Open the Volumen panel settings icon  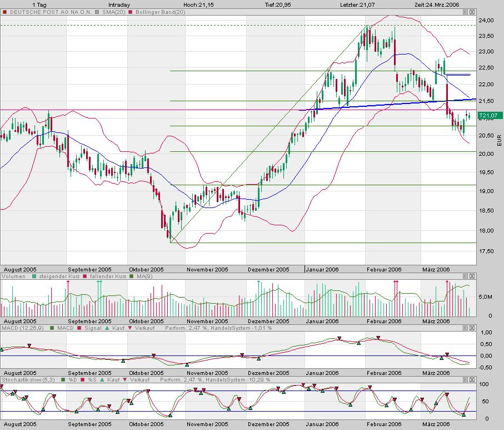tap(465, 275)
